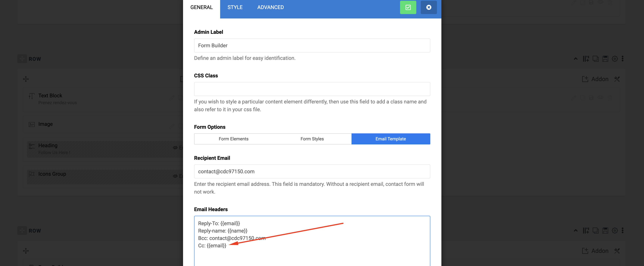Apply changes with the green checkmark icon
Image resolution: width=644 pixels, height=266 pixels.
pos(408,8)
